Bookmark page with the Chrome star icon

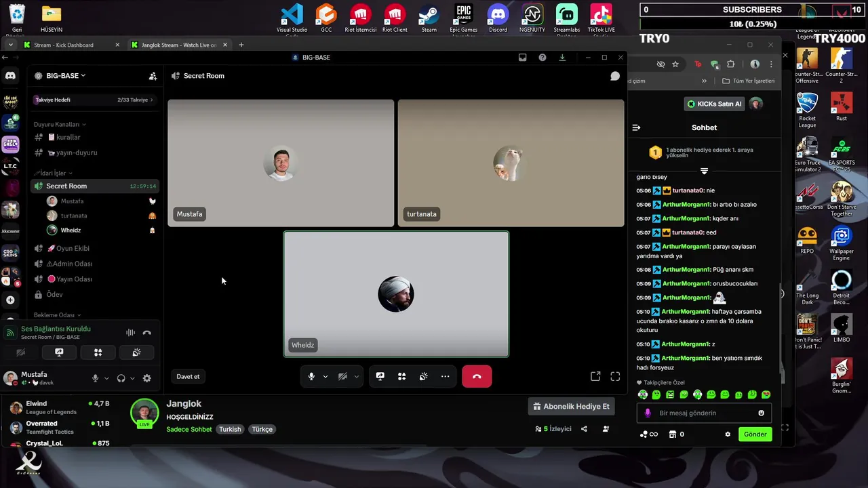click(x=675, y=64)
